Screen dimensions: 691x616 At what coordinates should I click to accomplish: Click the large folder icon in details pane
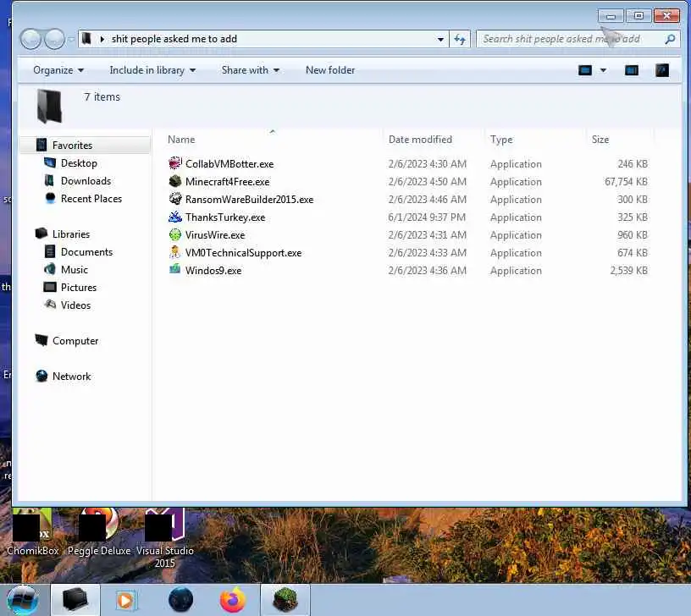[x=49, y=106]
